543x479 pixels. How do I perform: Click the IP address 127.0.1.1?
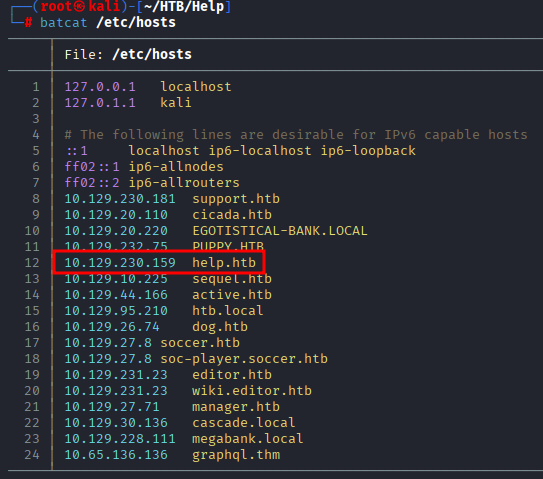tap(100, 103)
